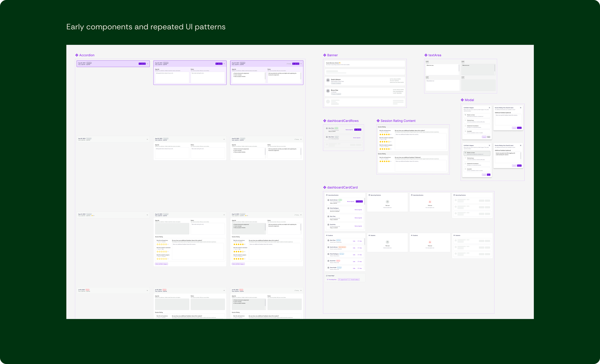Collapse the purple accordion showing Saving status
Viewport: 600px width, 364px height.
[301, 64]
